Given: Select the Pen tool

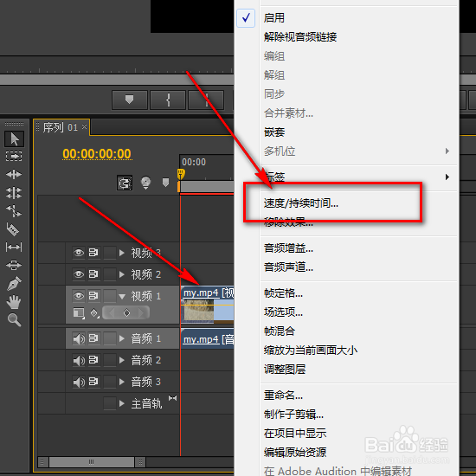Looking at the screenshot, I should (x=14, y=284).
